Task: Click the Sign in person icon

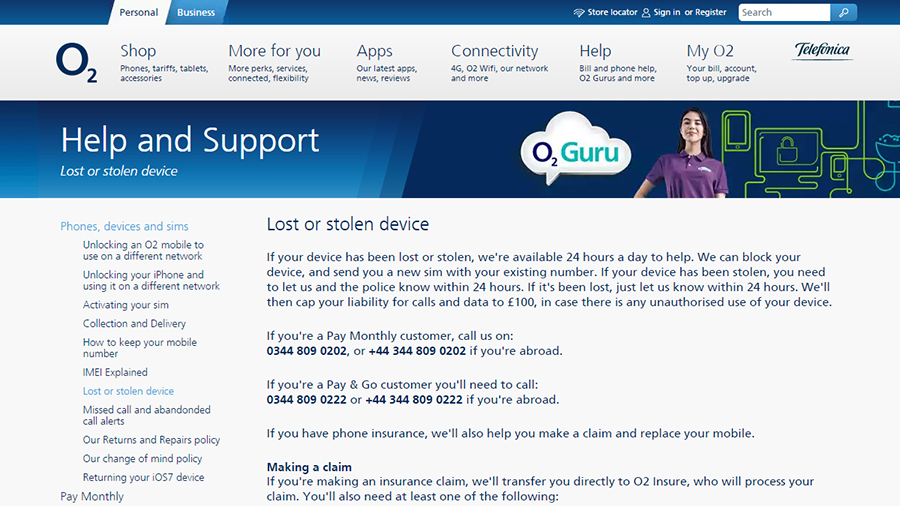Action: coord(646,13)
